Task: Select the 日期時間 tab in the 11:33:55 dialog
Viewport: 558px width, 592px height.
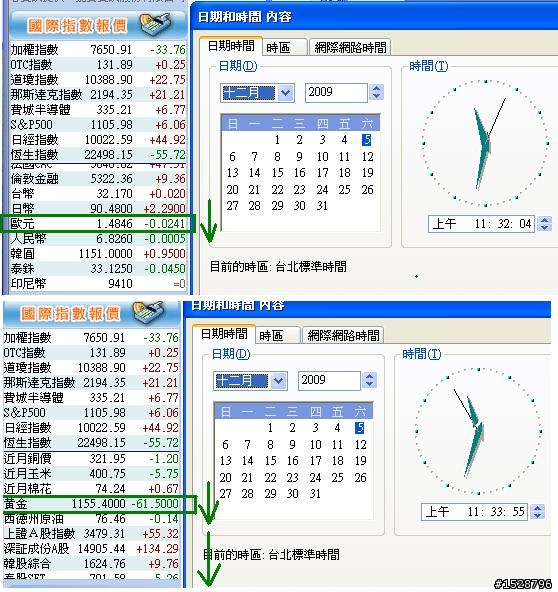Action: pyautogui.click(x=224, y=334)
